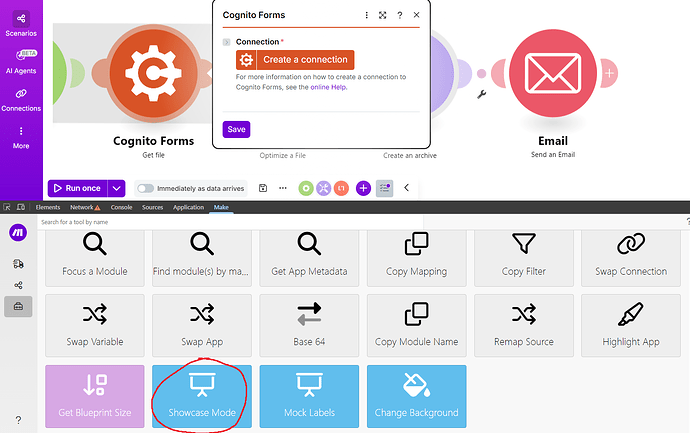The width and height of the screenshot is (690, 433).
Task: Switch to the Make DevTools tab
Action: pos(221,207)
